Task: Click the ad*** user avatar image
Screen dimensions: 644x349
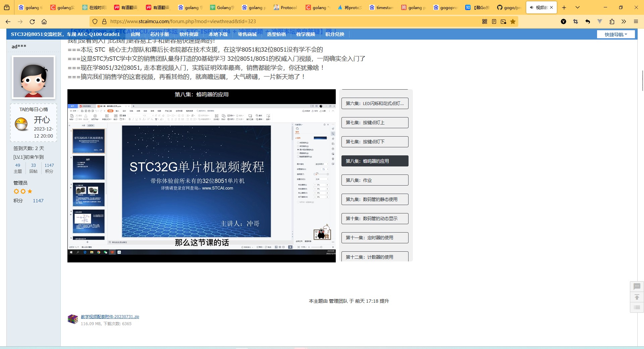Action: click(33, 77)
